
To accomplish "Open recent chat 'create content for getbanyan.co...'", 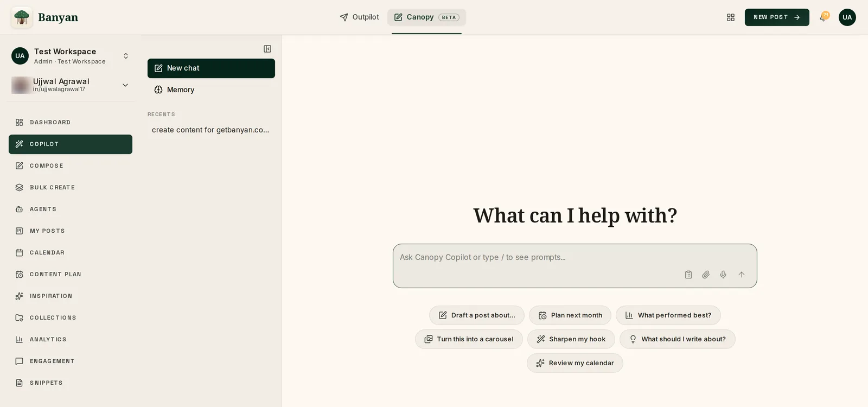I will click(x=211, y=130).
